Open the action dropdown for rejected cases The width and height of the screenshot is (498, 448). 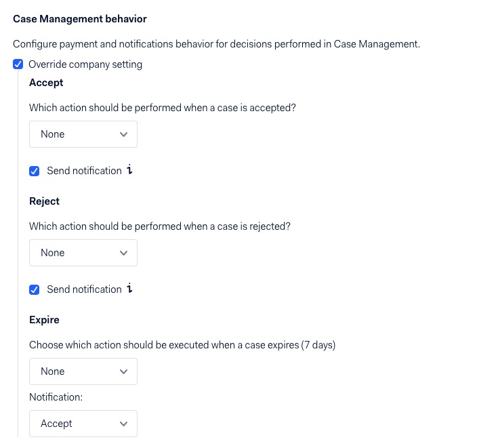[x=83, y=253]
